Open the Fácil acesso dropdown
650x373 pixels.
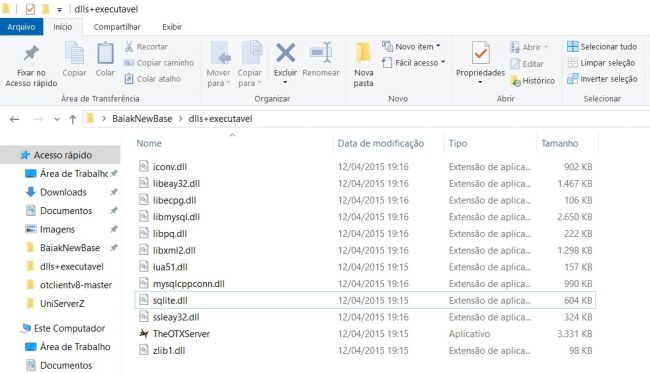pos(413,63)
